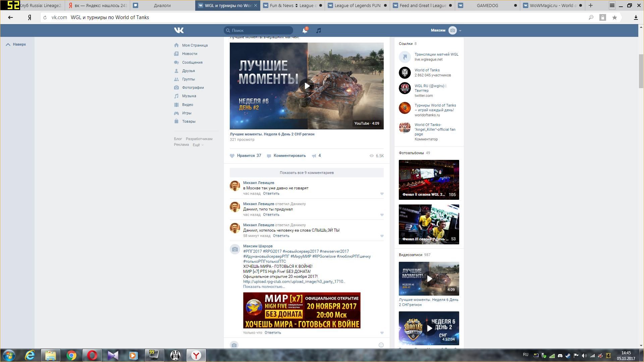Open Максим profile dropdown arrow

[x=460, y=31]
